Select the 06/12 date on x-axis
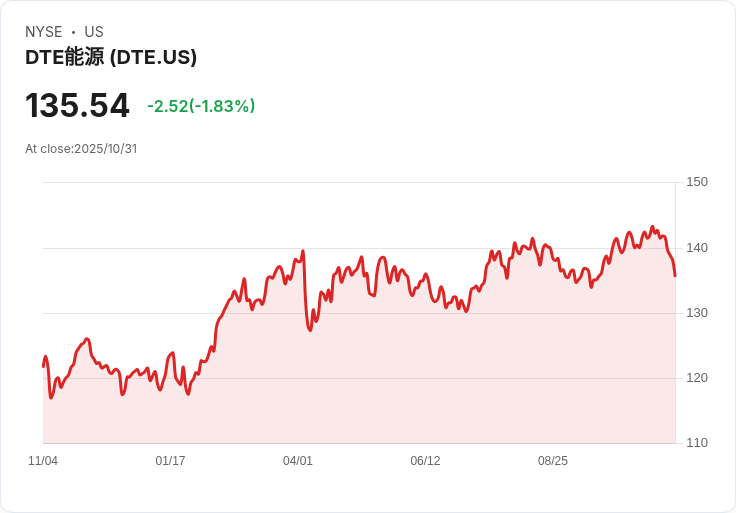This screenshot has width=736, height=513. pyautogui.click(x=425, y=461)
